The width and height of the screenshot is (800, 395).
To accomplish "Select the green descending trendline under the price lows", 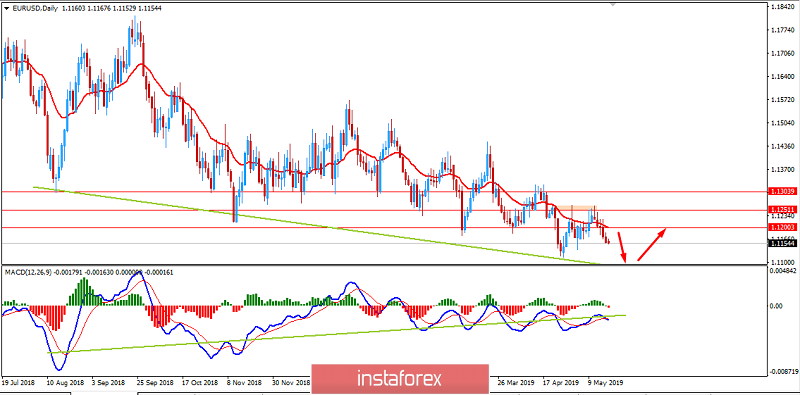I will click(316, 225).
